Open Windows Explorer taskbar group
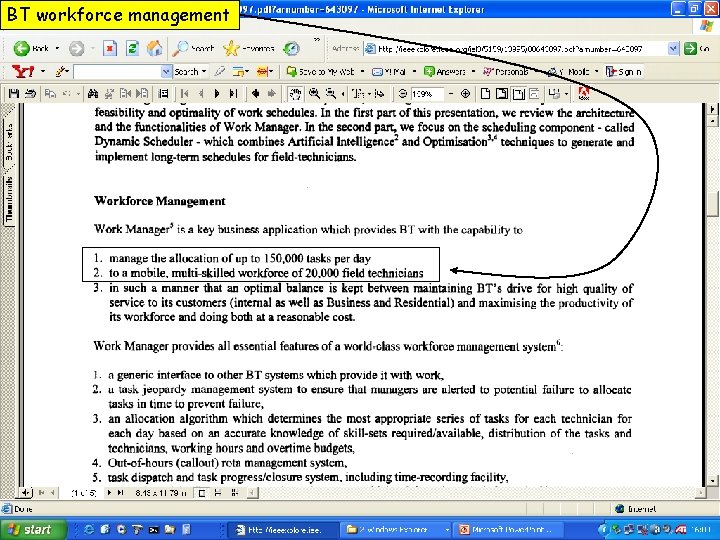The image size is (720, 540). click(x=396, y=529)
